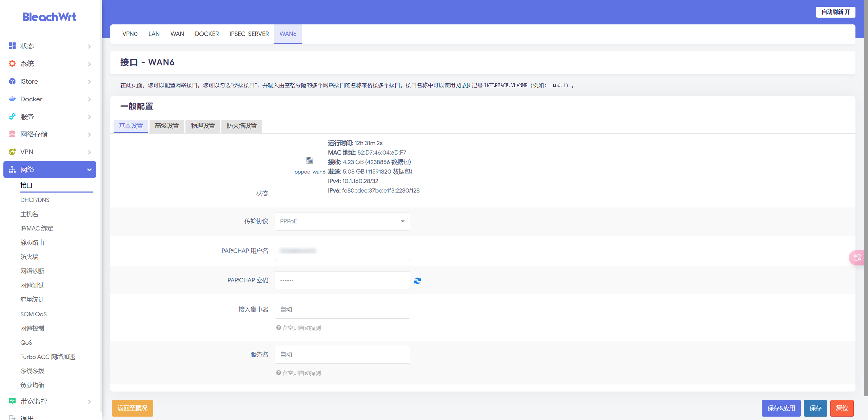Image resolution: width=868 pixels, height=420 pixels.
Task: Open the 防火墙设置 tab
Action: [x=241, y=126]
